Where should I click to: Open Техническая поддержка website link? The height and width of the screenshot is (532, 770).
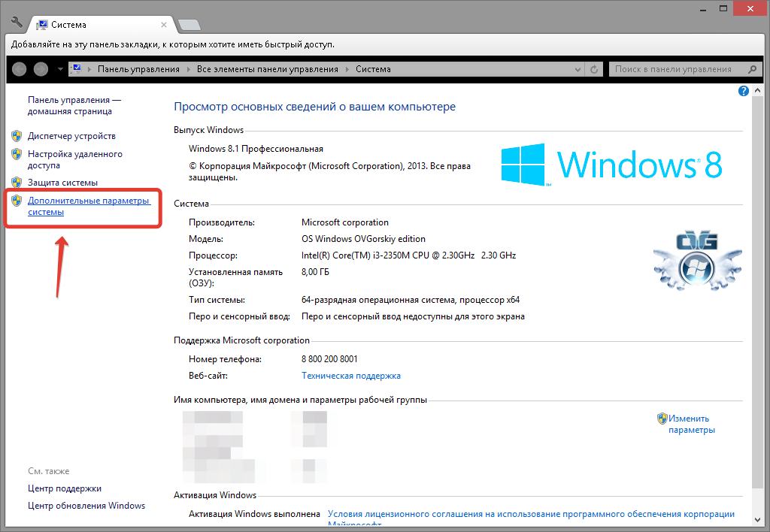tap(351, 376)
